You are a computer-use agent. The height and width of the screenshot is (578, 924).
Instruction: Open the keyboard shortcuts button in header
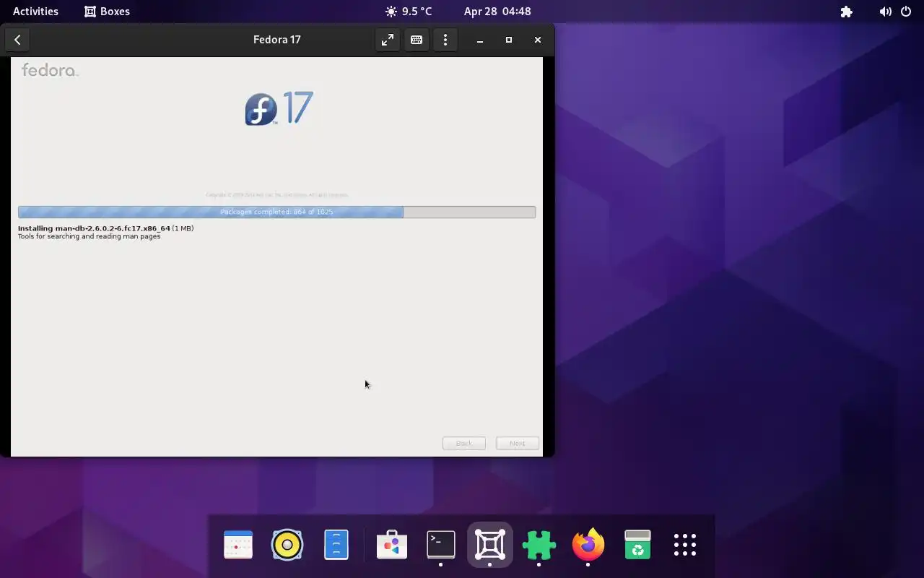click(x=417, y=40)
